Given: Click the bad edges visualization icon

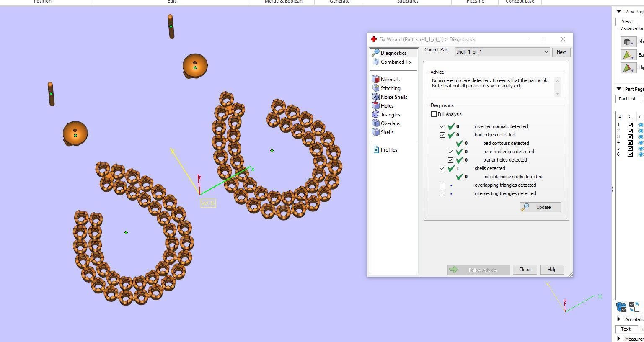Looking at the screenshot, I should tap(628, 55).
